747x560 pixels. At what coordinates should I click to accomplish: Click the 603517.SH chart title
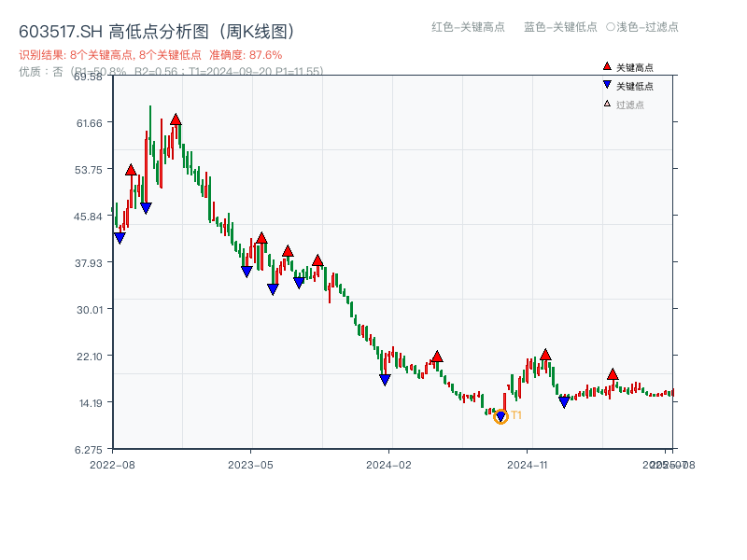[63, 31]
